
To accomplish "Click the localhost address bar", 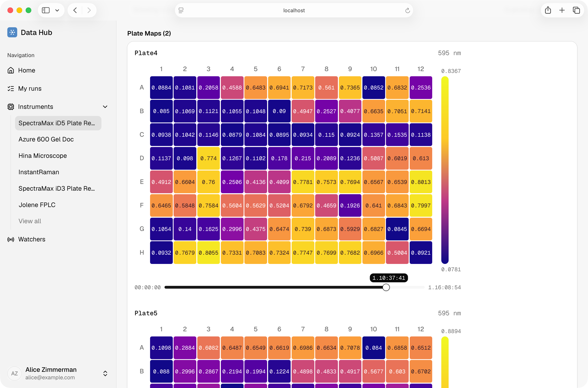I will click(x=294, y=10).
